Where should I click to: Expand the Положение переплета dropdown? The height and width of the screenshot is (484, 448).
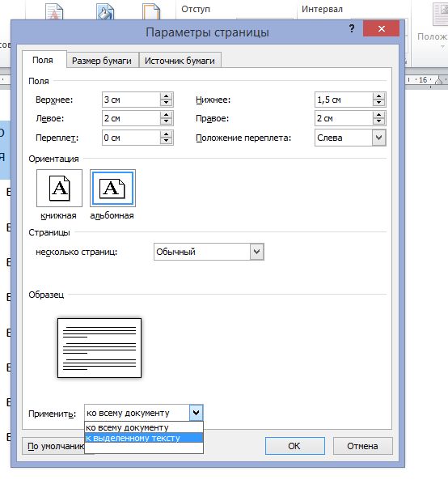click(x=378, y=138)
